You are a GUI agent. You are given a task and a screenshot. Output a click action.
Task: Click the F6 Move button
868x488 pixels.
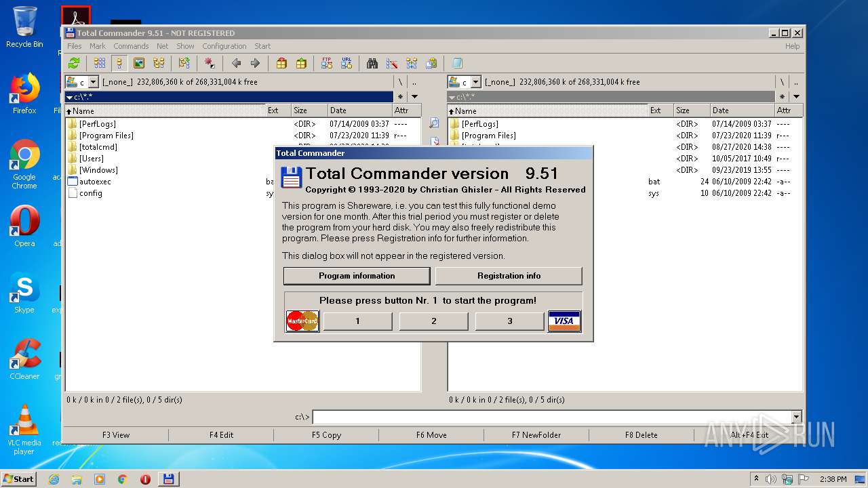point(431,435)
